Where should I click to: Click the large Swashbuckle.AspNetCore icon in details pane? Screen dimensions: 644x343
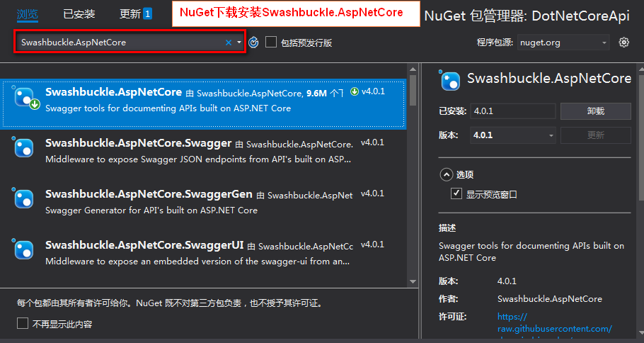pyautogui.click(x=450, y=80)
